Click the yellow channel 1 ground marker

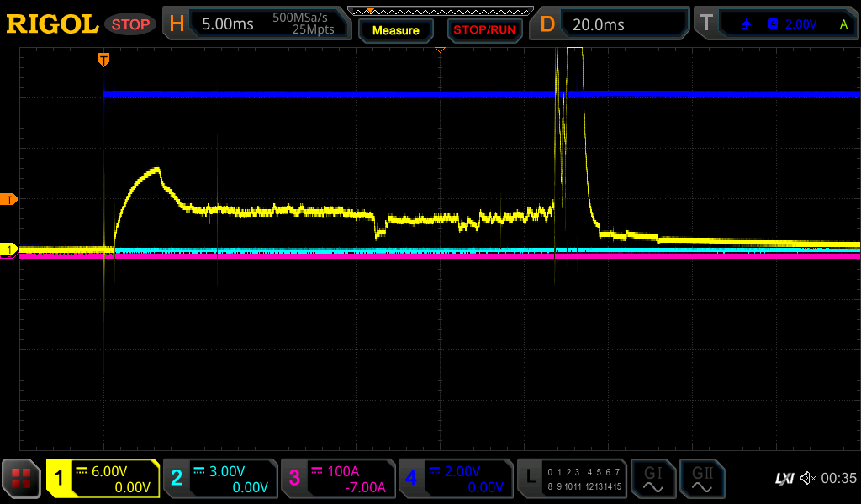tap(10, 249)
